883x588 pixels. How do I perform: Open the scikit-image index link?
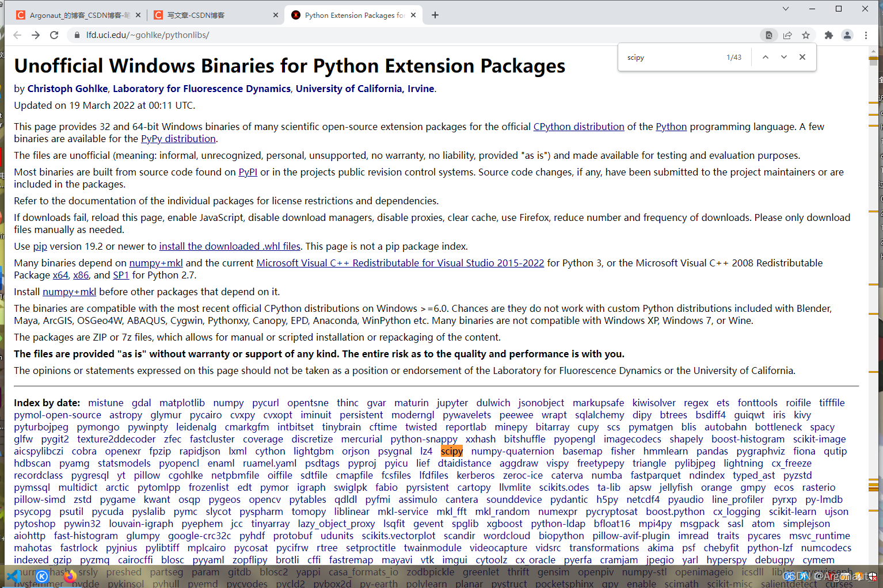(x=820, y=439)
